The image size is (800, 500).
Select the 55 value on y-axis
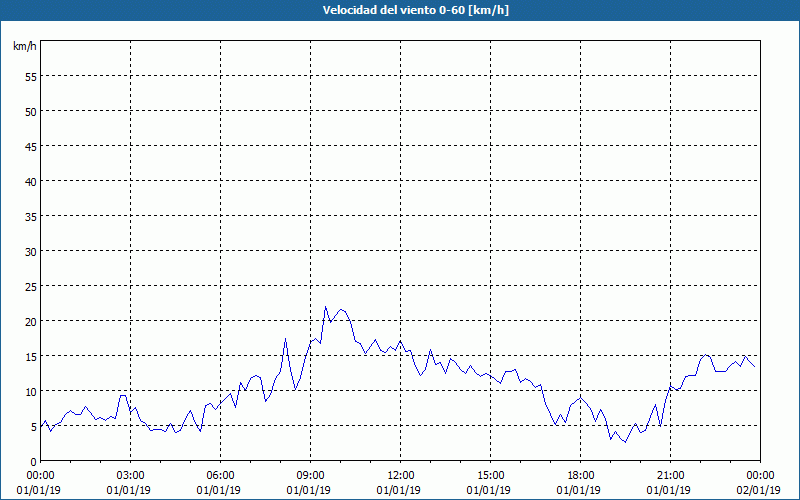pyautogui.click(x=31, y=77)
